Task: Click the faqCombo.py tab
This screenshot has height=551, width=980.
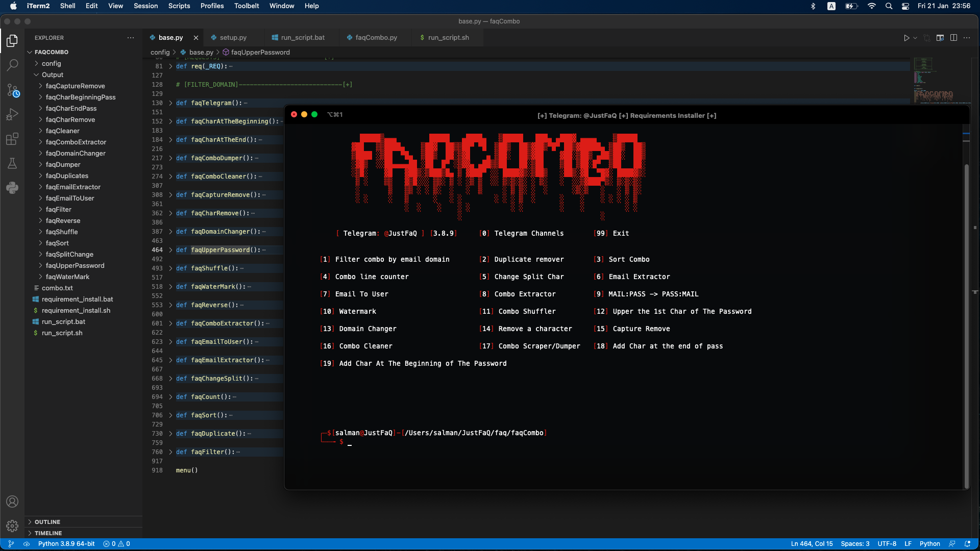Action: 376,37
